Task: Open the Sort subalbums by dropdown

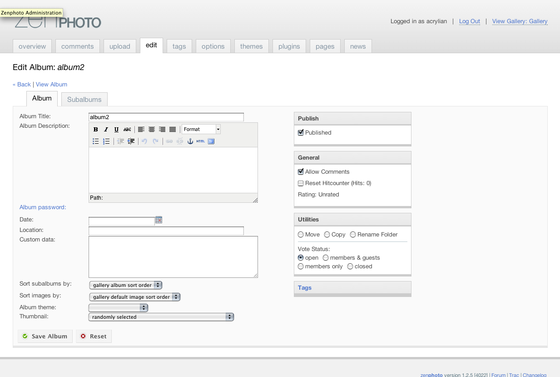Action: pos(126,285)
